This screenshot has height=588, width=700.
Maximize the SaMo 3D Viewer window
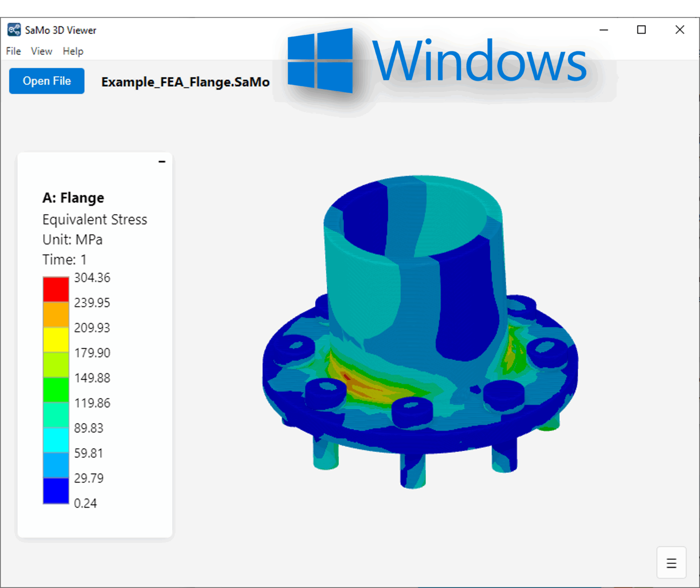[x=641, y=30]
